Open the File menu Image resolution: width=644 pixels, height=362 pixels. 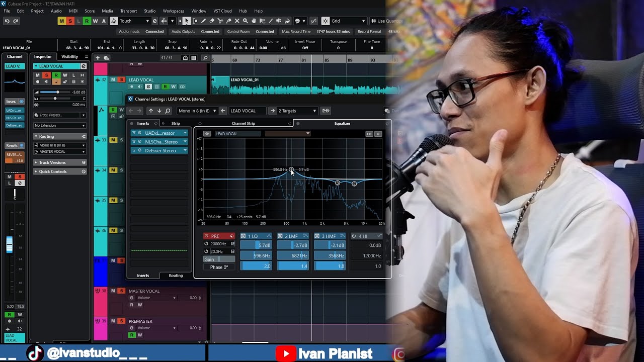[x=7, y=11]
